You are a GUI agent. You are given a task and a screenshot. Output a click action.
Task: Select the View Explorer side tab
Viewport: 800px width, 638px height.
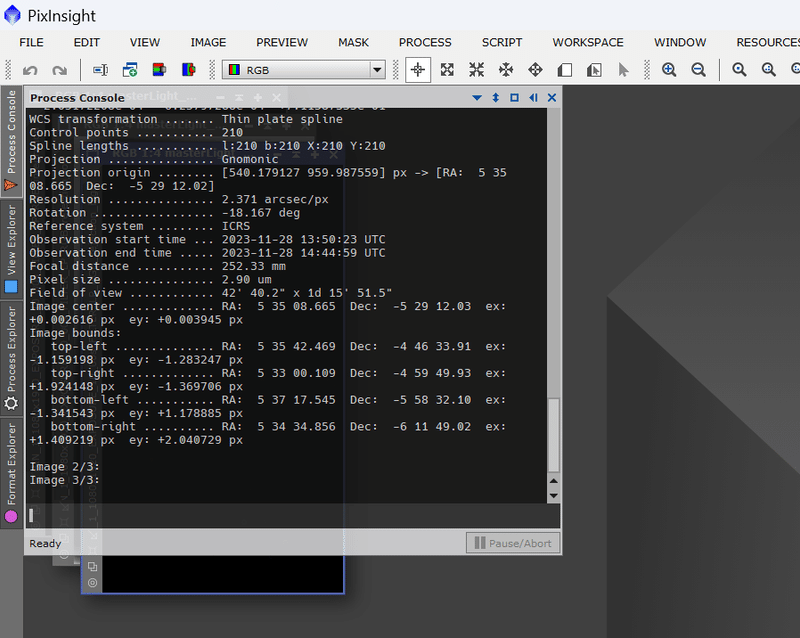[11, 249]
